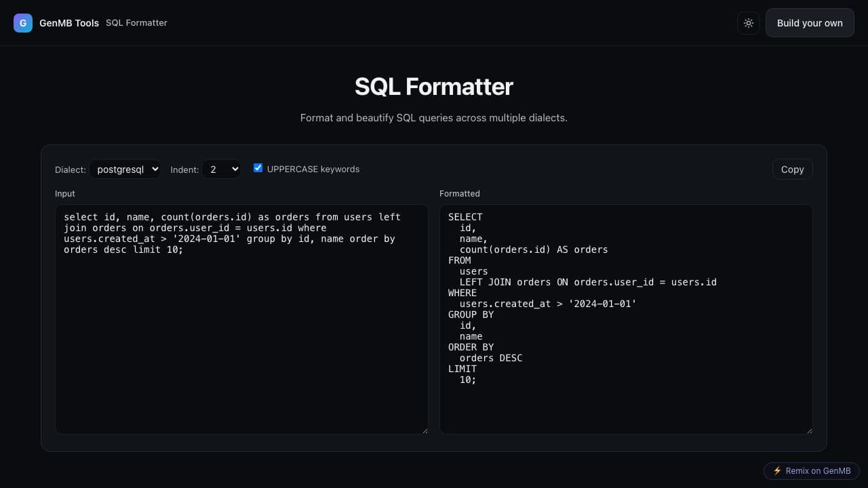Viewport: 868px width, 488px height.
Task: Click the resize handle of Input textarea
Action: (425, 430)
